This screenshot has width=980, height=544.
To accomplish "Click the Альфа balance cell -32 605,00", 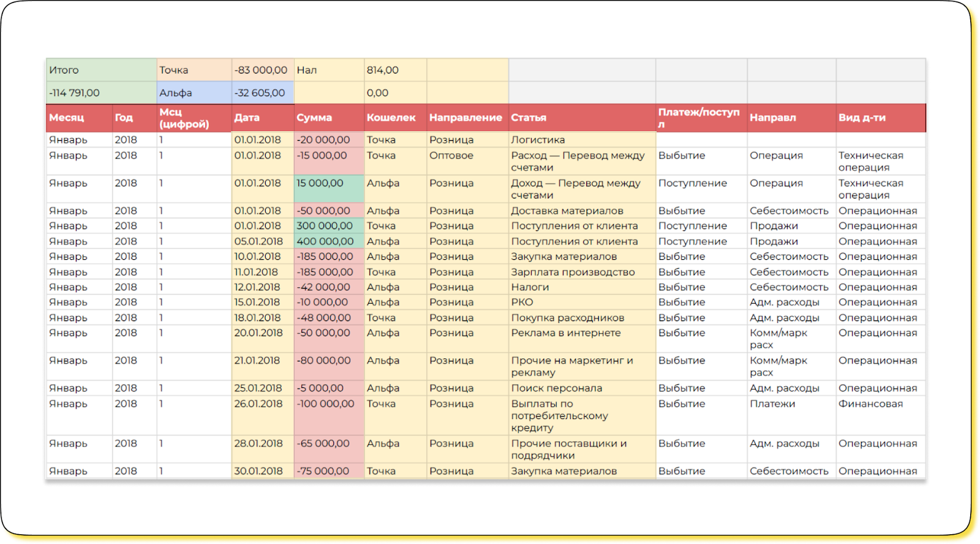I will tap(260, 93).
